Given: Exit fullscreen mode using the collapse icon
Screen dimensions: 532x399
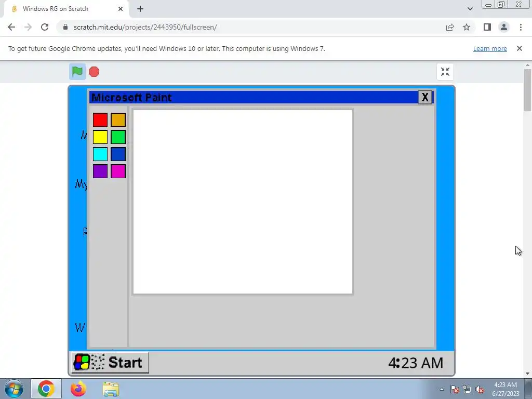Looking at the screenshot, I should click(445, 72).
